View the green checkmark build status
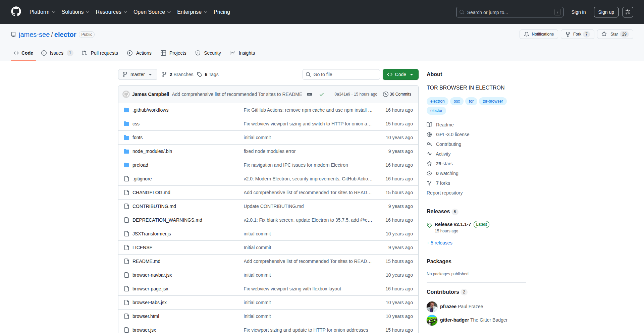The image size is (644, 333). point(322,94)
